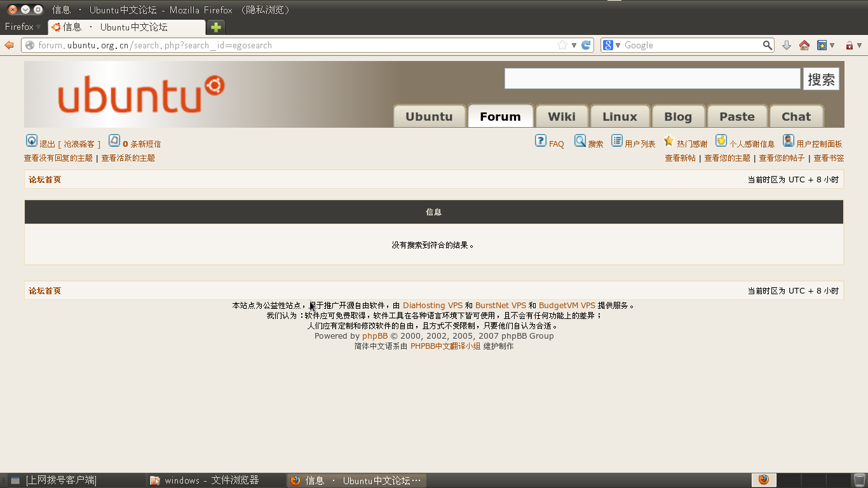Expand the bookmarks icon dropdown arrow
This screenshot has height=488, width=868.
831,45
